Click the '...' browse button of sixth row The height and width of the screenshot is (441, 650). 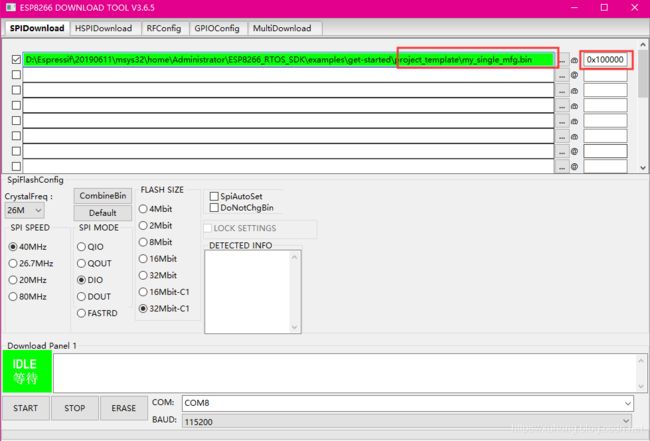[x=562, y=137]
